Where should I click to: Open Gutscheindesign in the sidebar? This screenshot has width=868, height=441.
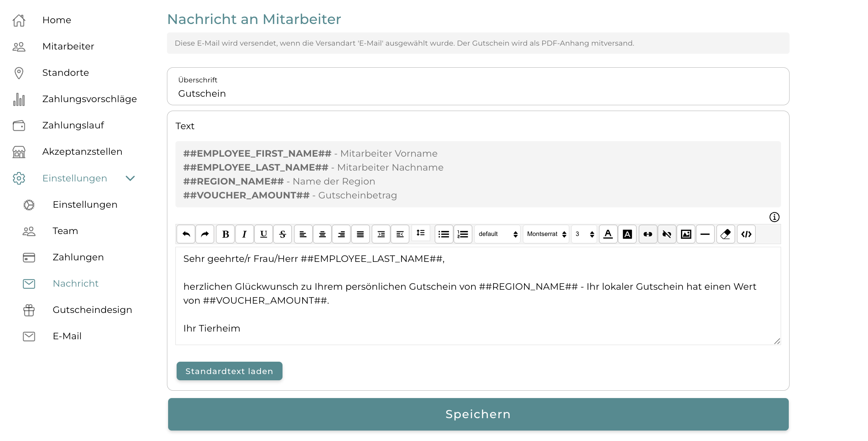click(92, 310)
